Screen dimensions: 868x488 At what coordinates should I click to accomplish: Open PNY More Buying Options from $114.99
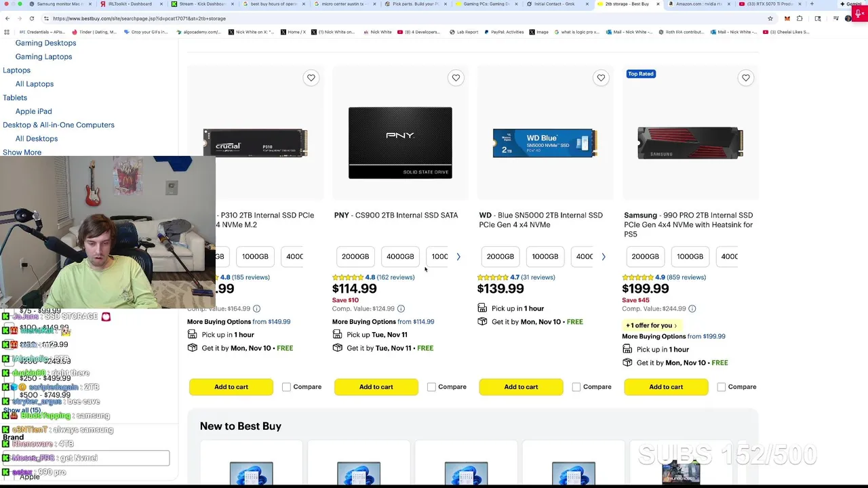coord(383,322)
